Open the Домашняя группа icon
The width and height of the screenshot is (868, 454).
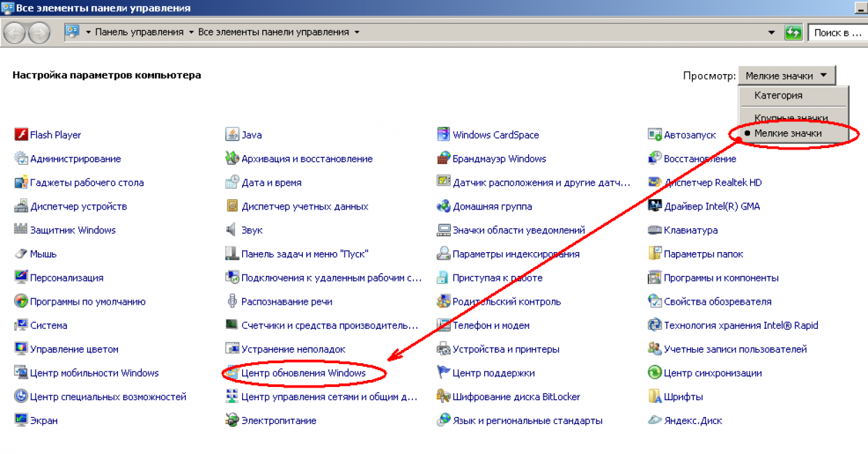443,206
